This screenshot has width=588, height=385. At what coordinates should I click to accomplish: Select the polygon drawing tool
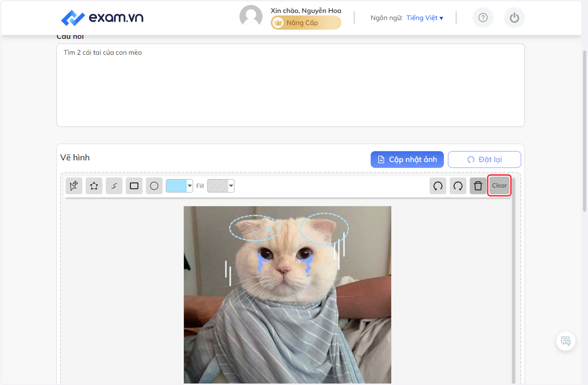tap(94, 186)
